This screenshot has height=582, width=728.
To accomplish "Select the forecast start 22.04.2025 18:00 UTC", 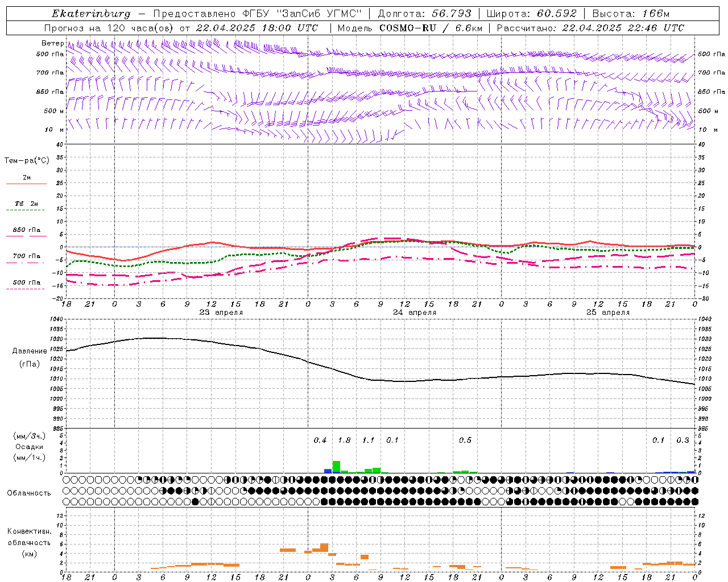I will tap(257, 28).
